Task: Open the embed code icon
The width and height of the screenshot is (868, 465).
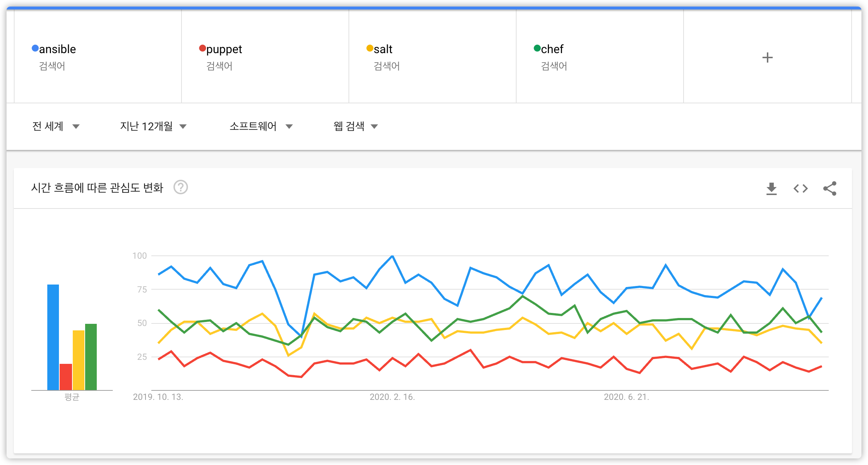Action: (x=800, y=188)
